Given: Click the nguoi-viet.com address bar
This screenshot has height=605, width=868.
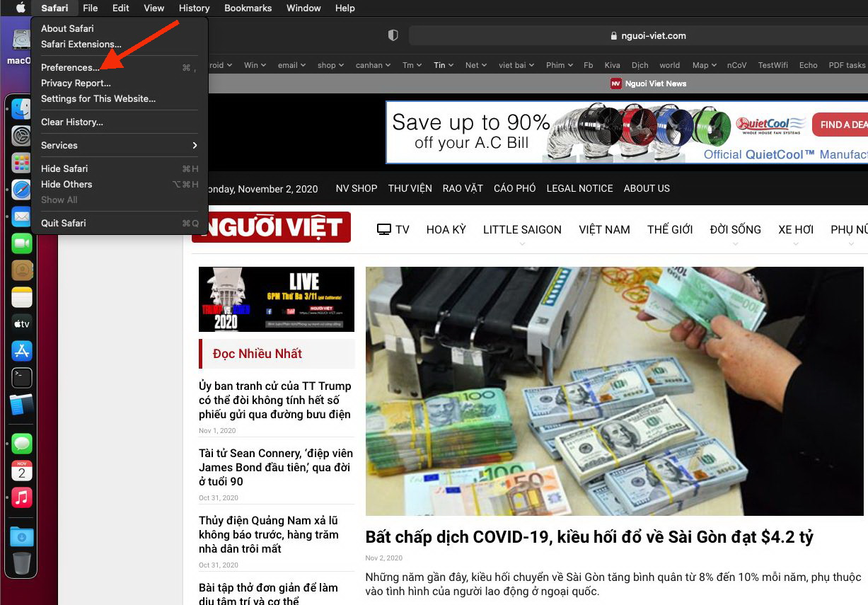Looking at the screenshot, I should (638, 35).
